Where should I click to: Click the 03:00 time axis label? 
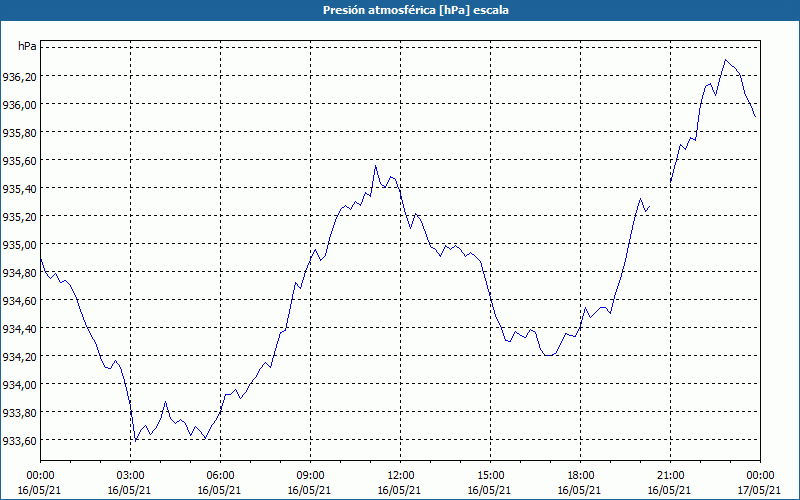pyautogui.click(x=130, y=476)
